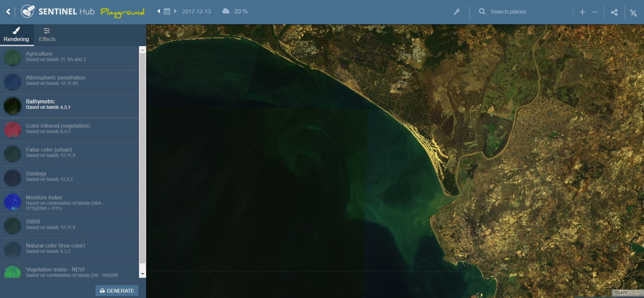Click the Sentinel Hub satellite logo
This screenshot has width=644, height=298.
(x=28, y=11)
